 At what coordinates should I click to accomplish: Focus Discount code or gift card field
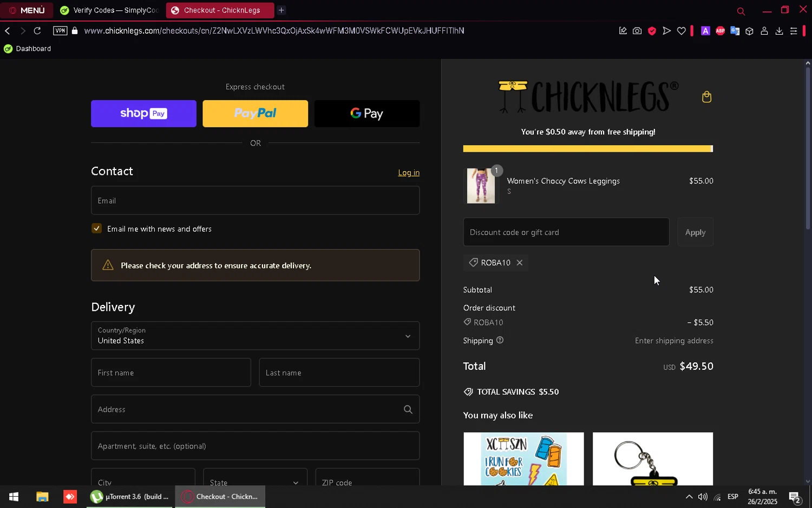click(x=566, y=232)
